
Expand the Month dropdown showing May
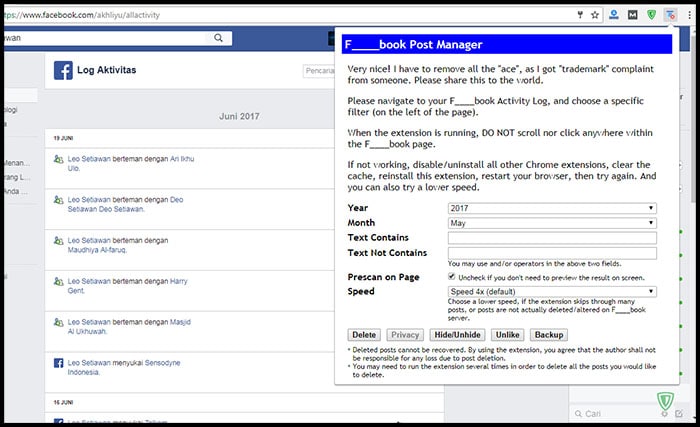pos(552,223)
